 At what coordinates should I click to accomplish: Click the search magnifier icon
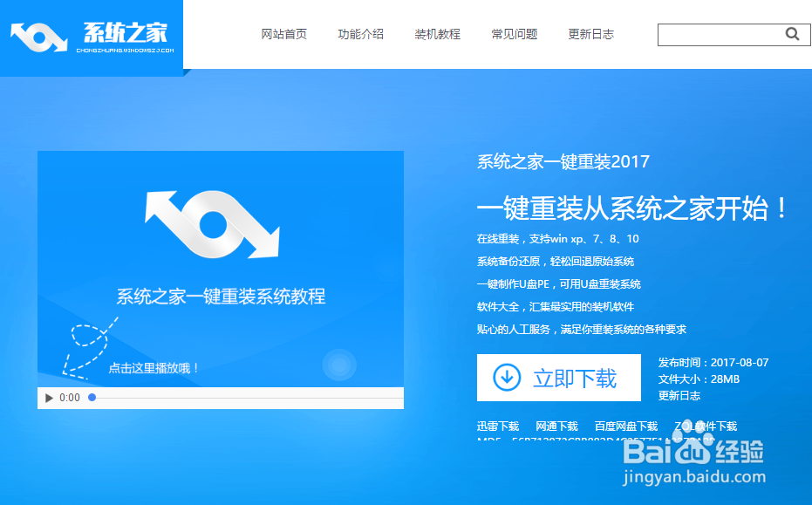tap(792, 34)
